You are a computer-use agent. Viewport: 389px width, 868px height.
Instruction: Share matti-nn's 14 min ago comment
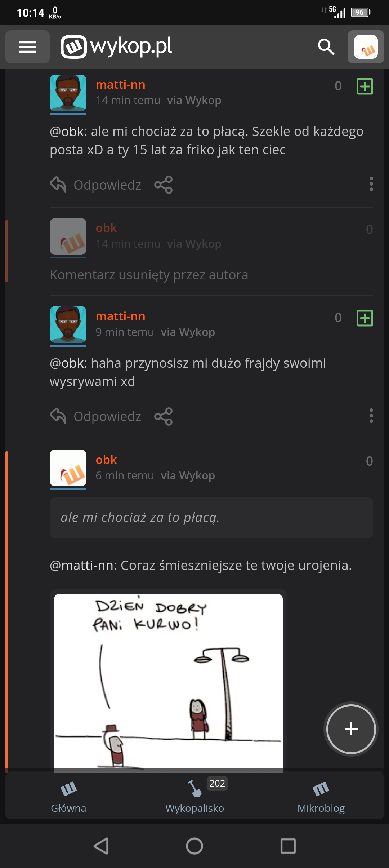(164, 185)
